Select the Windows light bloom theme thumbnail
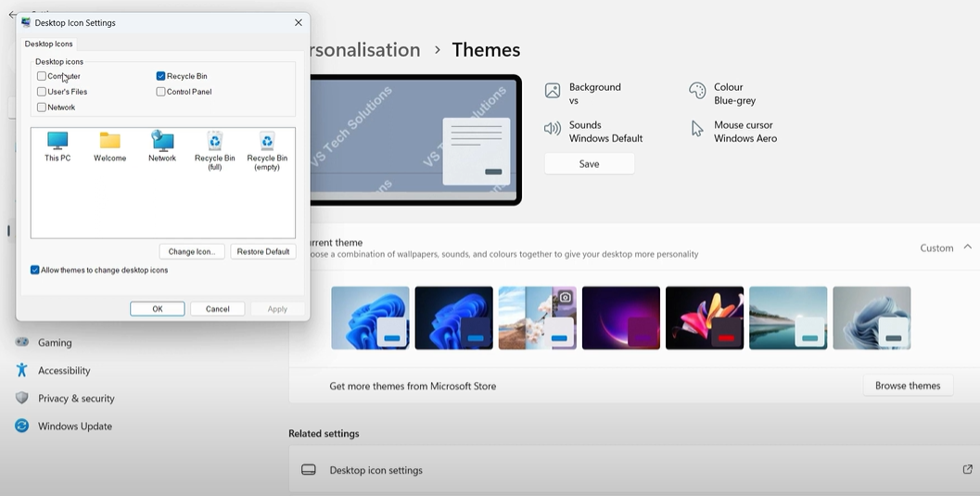The image size is (980, 496). [x=370, y=318]
